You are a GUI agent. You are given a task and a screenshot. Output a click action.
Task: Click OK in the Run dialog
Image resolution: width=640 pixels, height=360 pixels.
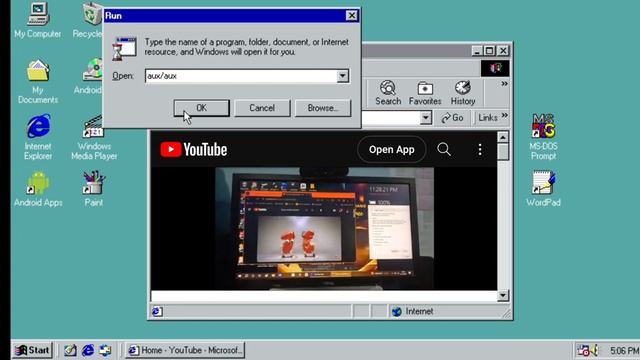coord(202,108)
